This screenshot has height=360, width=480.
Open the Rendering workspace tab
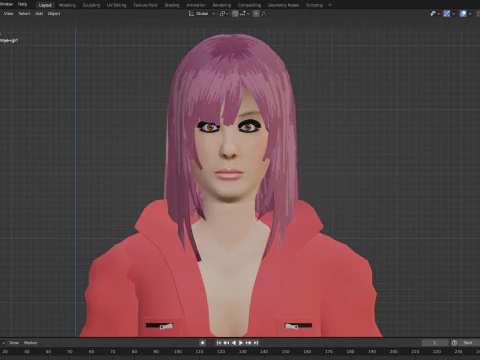(221, 5)
